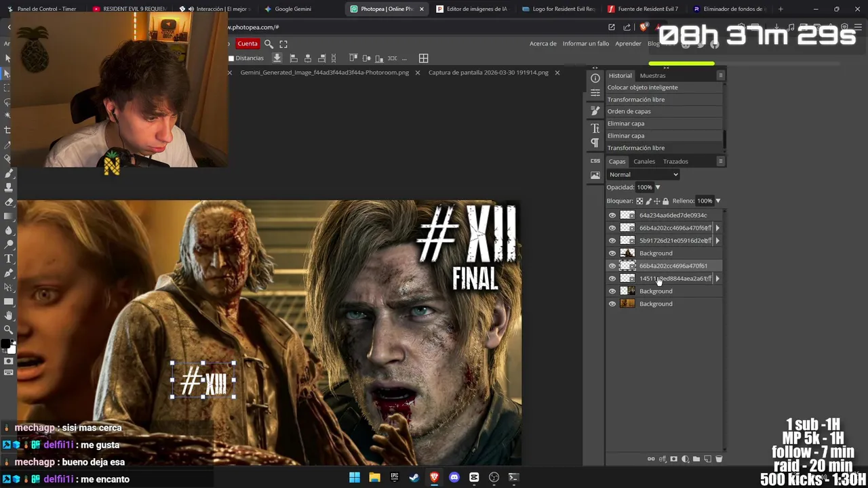Switch to the Canales tab
The width and height of the screenshot is (868, 488).
(644, 161)
